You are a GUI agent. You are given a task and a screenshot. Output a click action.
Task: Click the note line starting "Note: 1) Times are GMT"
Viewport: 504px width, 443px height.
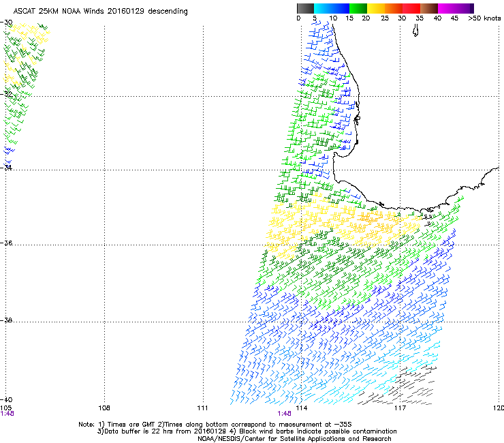(x=215, y=425)
